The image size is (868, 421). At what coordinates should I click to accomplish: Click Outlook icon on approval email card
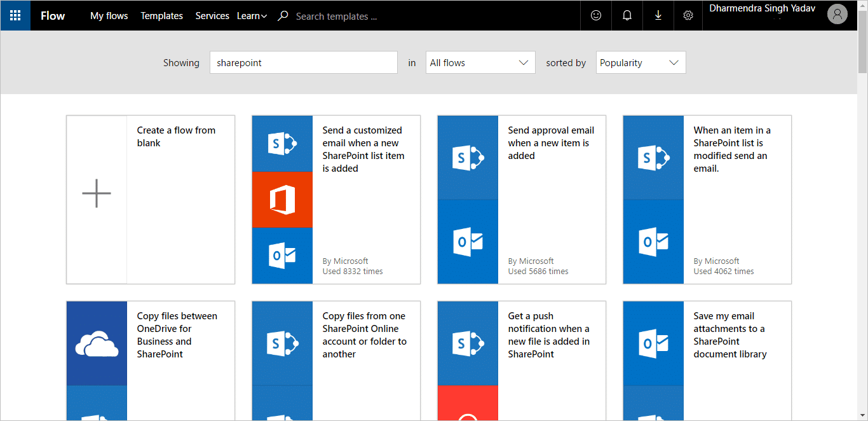tap(468, 242)
